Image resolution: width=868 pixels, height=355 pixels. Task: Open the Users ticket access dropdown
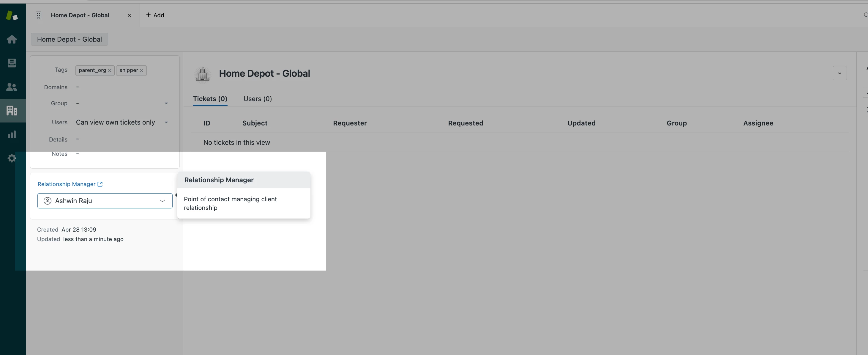166,122
